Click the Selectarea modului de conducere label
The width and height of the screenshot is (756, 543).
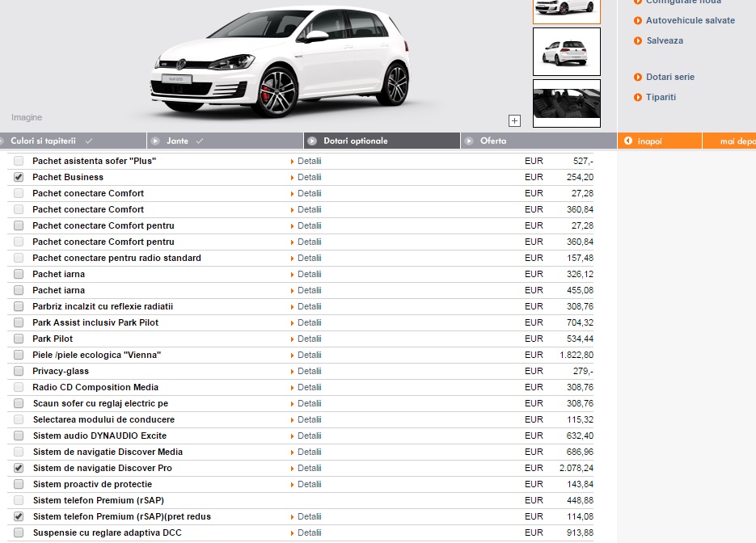click(x=103, y=419)
